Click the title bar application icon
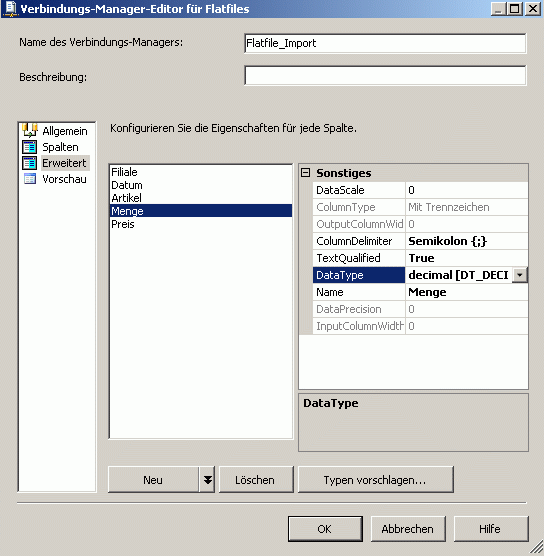544x556 pixels. click(x=11, y=9)
